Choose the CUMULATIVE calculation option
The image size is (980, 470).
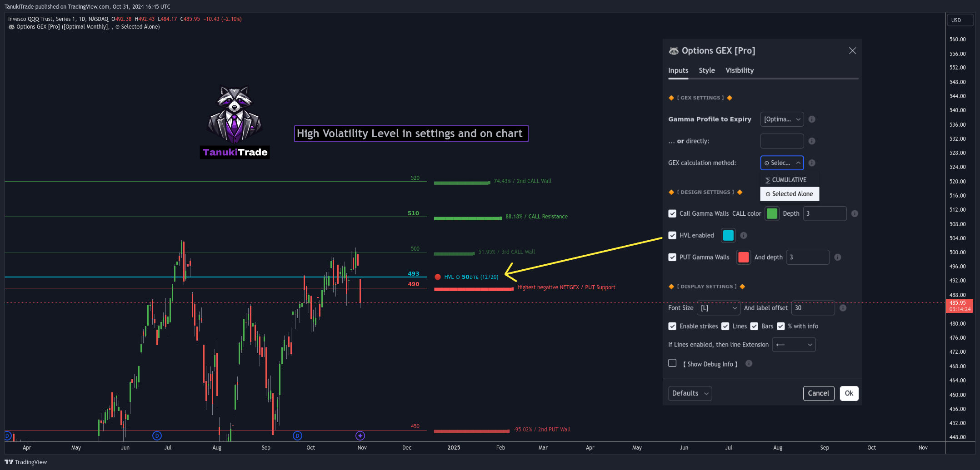click(x=790, y=180)
